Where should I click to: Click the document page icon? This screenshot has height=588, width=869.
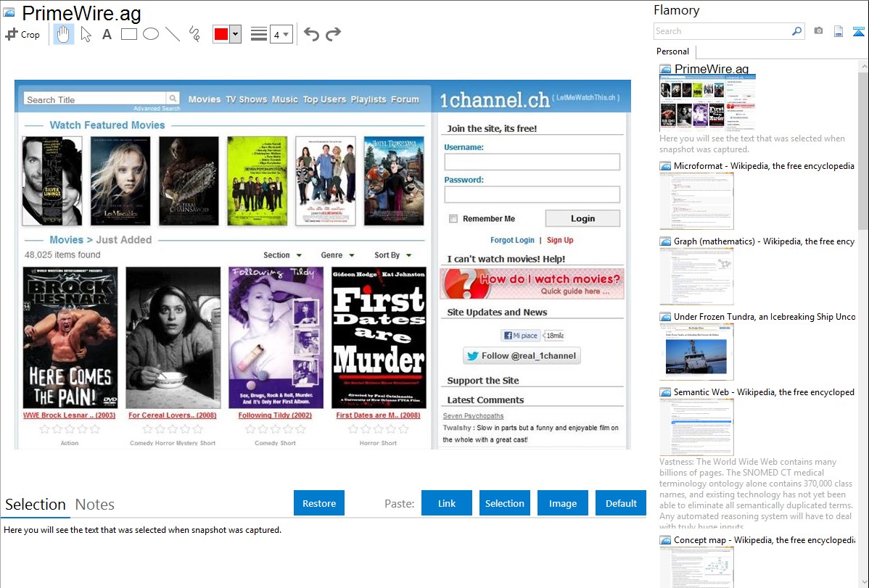[839, 31]
